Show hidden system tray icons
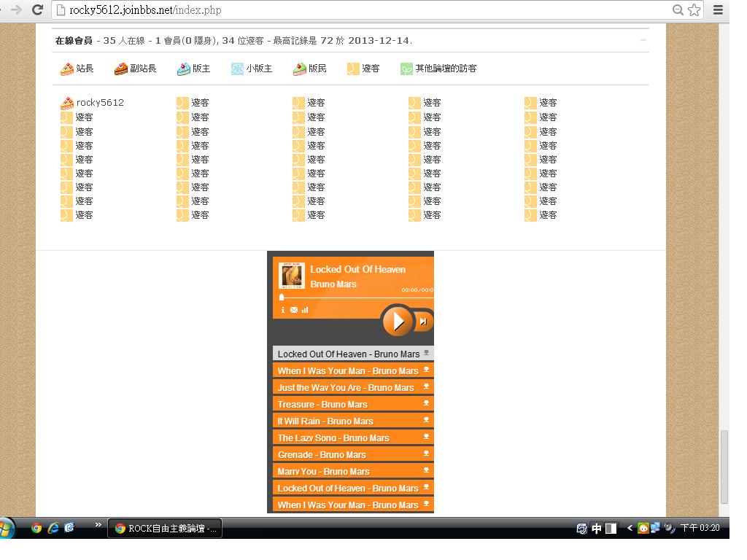The height and width of the screenshot is (560, 747). [x=630, y=528]
